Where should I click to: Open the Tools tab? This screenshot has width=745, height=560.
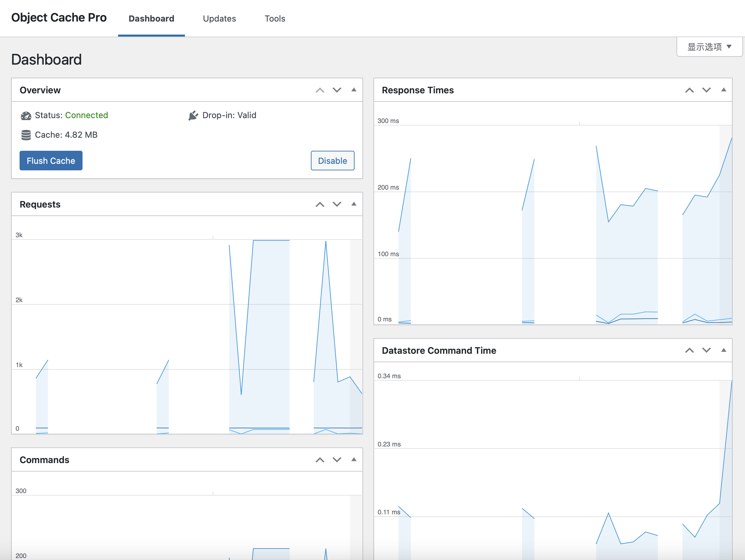click(x=275, y=19)
